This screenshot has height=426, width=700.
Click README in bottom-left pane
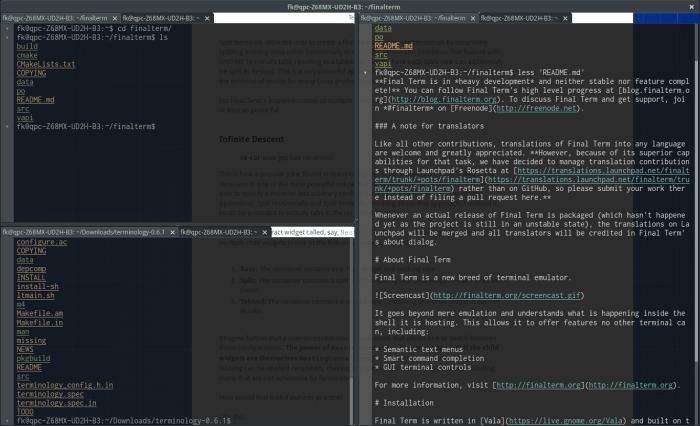[29, 367]
